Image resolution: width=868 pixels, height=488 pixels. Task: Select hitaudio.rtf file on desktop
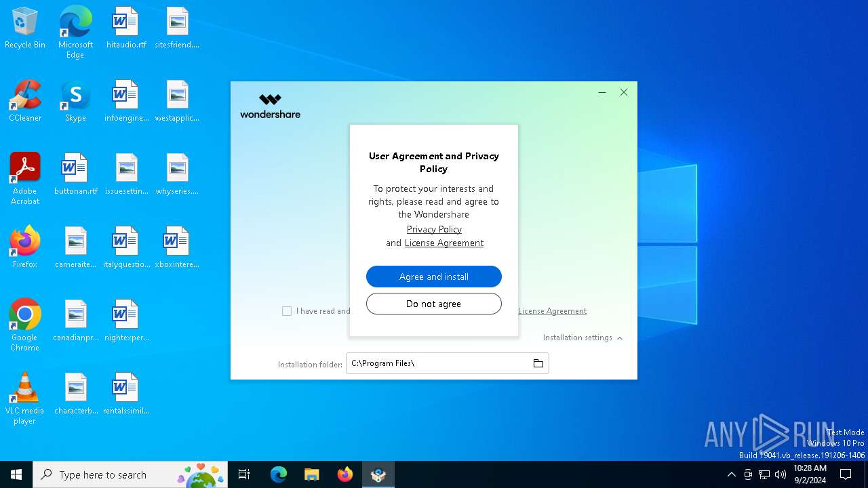point(126,28)
